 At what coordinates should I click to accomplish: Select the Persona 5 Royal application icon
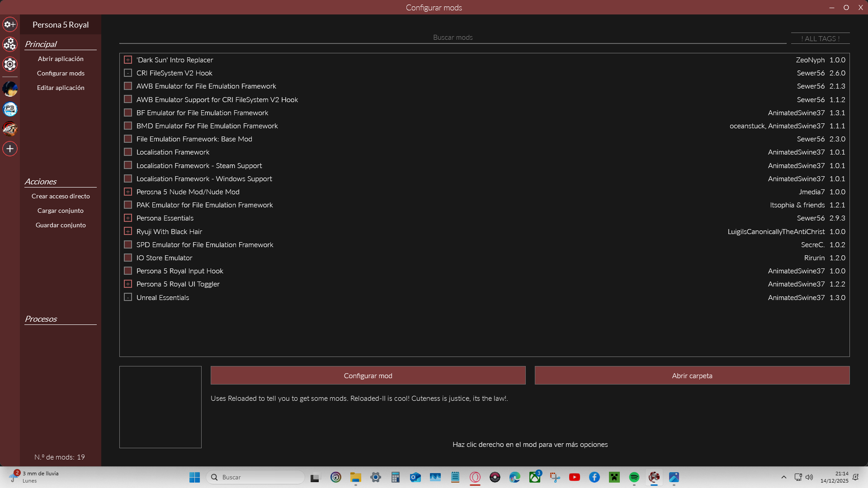tap(10, 129)
